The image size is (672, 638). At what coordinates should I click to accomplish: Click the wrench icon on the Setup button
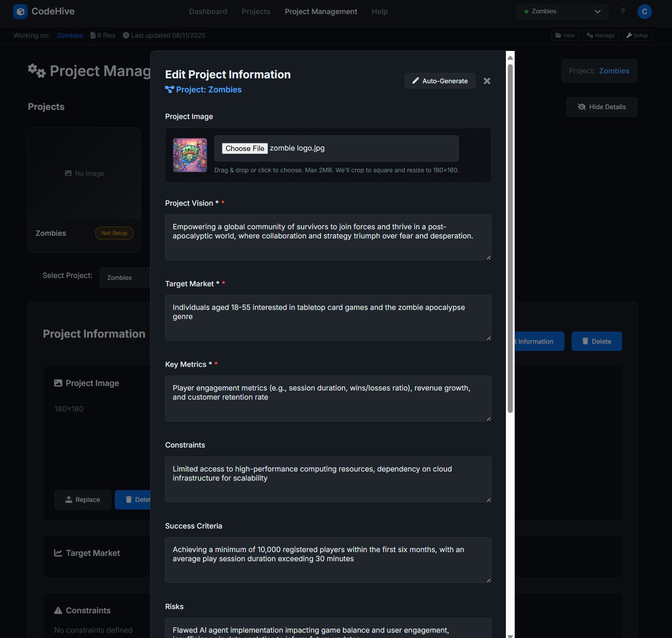pos(629,35)
